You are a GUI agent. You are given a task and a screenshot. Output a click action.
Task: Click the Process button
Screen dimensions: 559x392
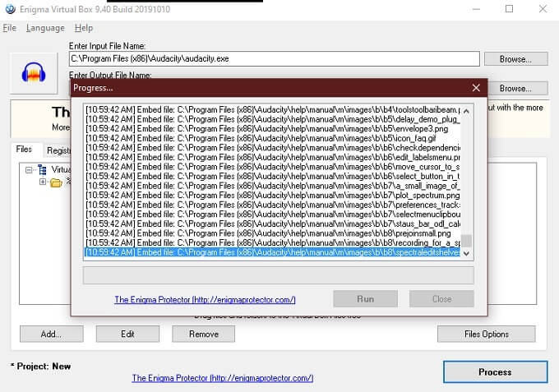tap(495, 371)
